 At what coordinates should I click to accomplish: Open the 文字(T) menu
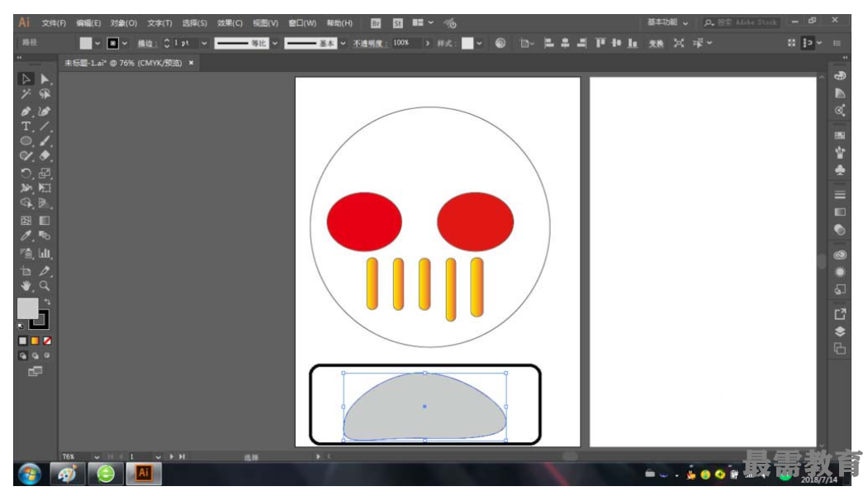159,23
